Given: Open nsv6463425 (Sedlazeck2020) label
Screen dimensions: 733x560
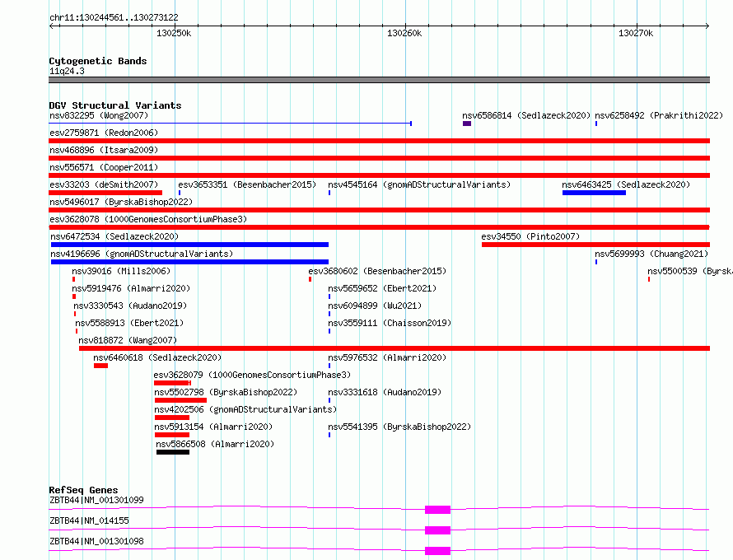Looking at the screenshot, I should pos(626,184).
